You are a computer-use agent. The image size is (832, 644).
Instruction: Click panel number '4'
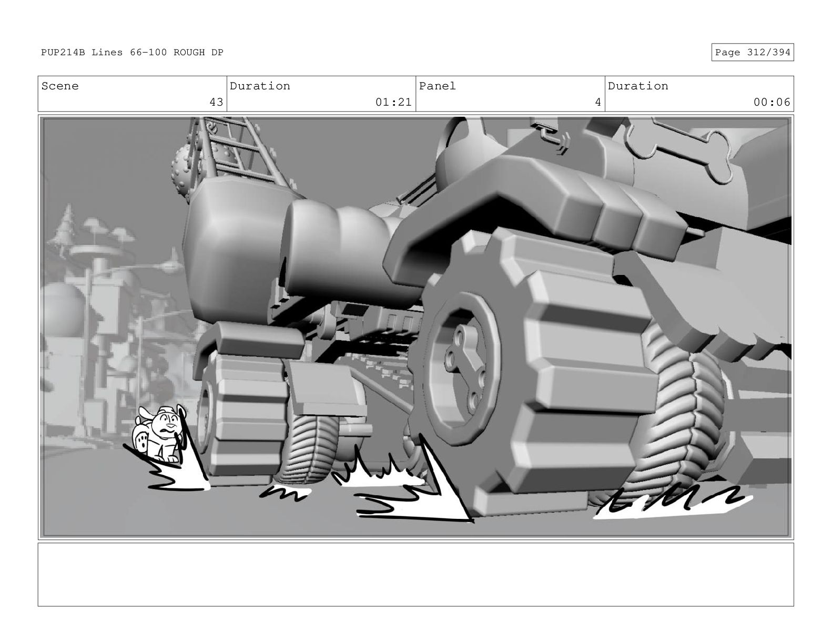[x=597, y=102]
